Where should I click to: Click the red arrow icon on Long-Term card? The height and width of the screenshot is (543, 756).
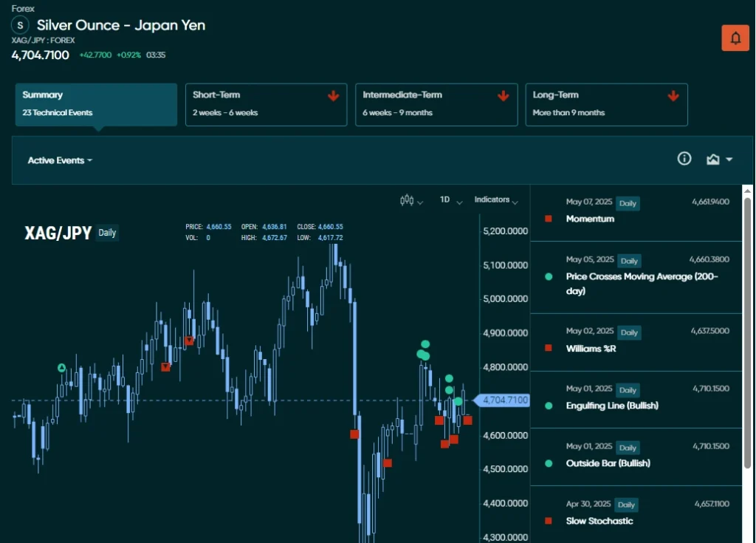click(x=673, y=95)
